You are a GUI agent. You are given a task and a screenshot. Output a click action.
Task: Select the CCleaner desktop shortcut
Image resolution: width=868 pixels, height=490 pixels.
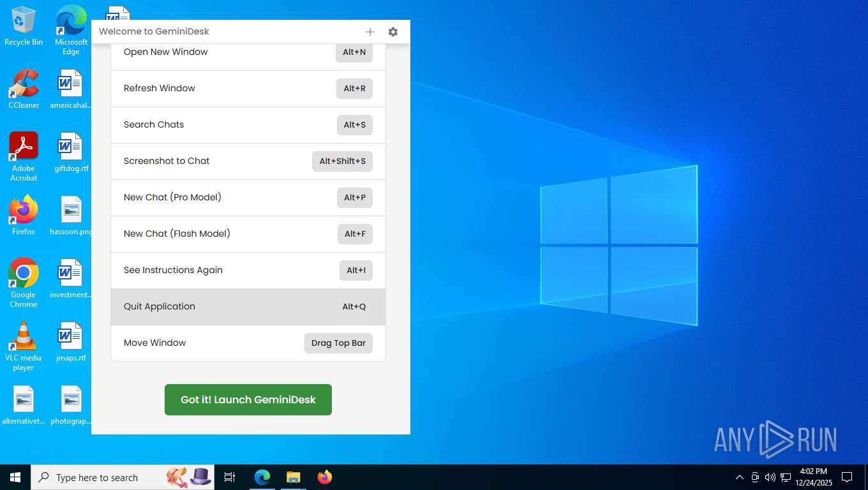click(24, 89)
